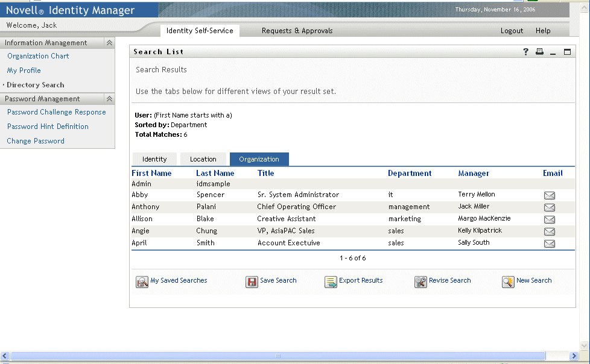This screenshot has height=364, width=590.
Task: Click the Revise Search tools icon
Action: pos(420,281)
